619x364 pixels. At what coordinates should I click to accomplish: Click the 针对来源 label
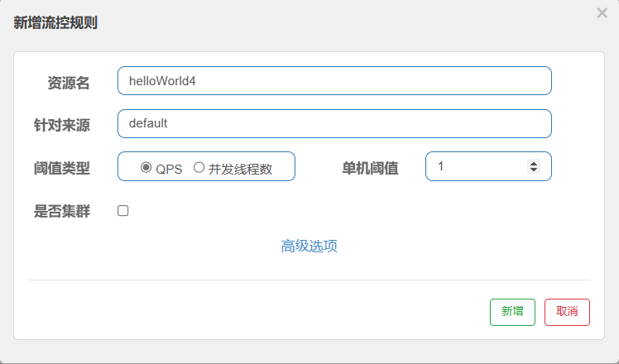coord(62,125)
